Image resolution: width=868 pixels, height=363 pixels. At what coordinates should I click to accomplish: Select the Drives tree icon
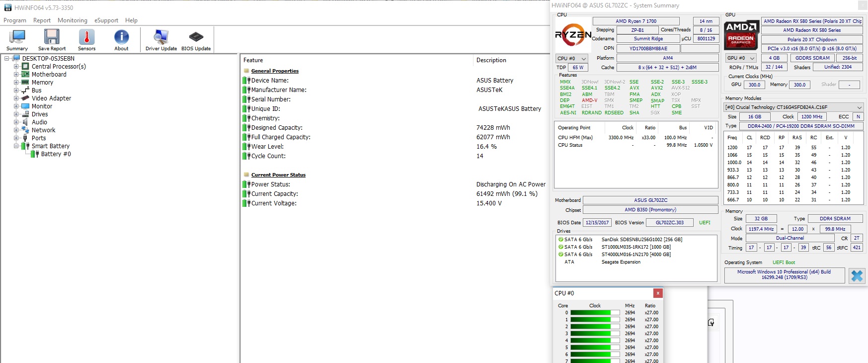(25, 114)
